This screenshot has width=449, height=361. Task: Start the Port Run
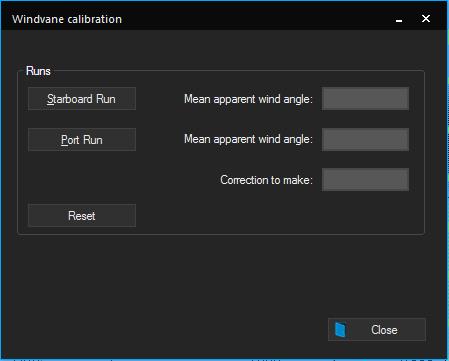click(82, 139)
